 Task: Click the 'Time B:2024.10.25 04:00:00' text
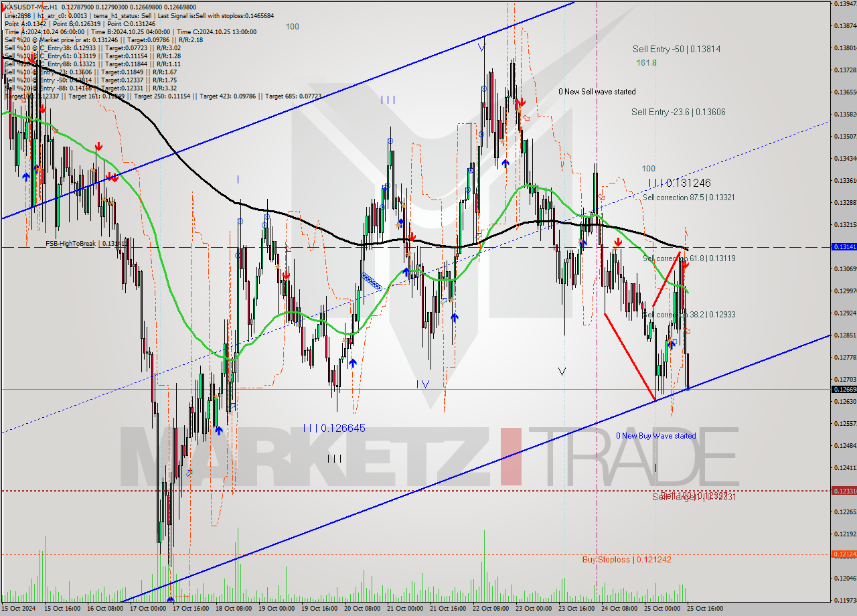129,31
